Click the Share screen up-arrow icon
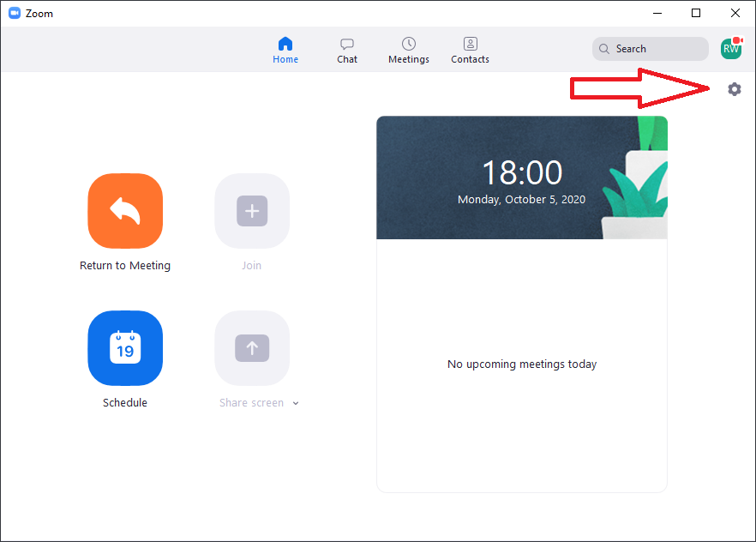Image resolution: width=756 pixels, height=542 pixels. pos(252,348)
